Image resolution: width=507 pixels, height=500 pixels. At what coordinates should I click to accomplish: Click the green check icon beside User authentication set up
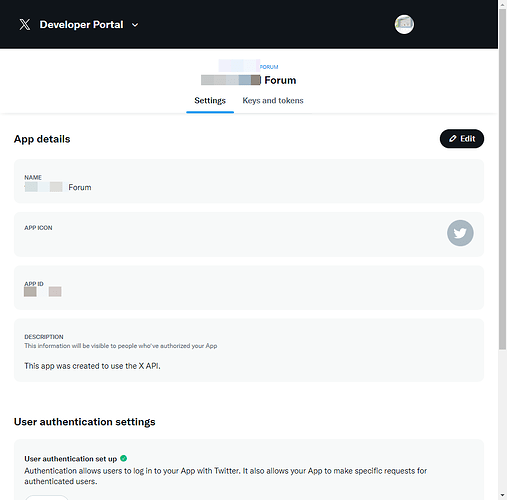tap(123, 458)
